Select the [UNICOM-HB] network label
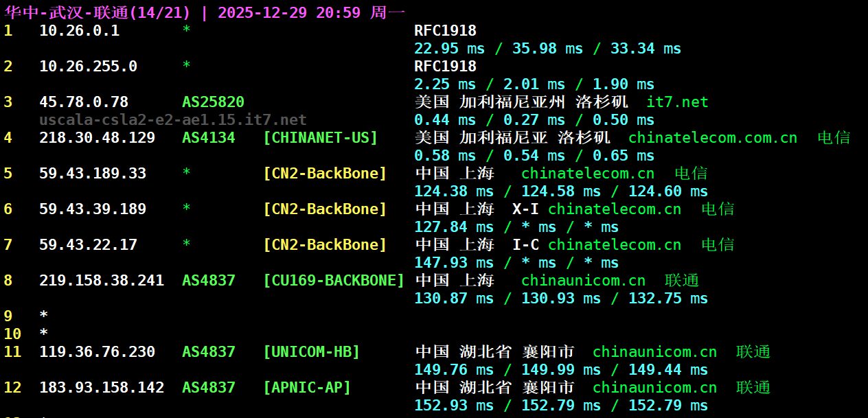868x418 pixels. tap(311, 352)
